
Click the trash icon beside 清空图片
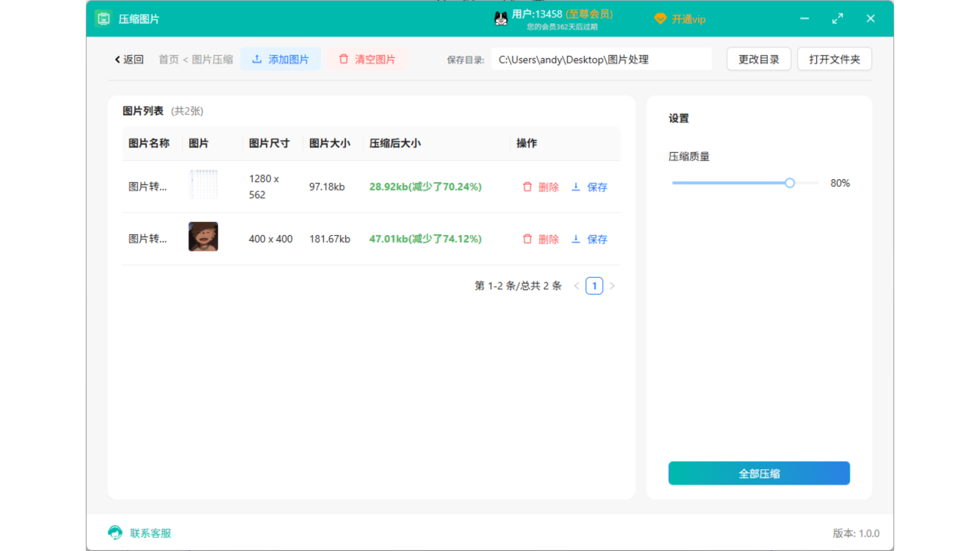(345, 59)
